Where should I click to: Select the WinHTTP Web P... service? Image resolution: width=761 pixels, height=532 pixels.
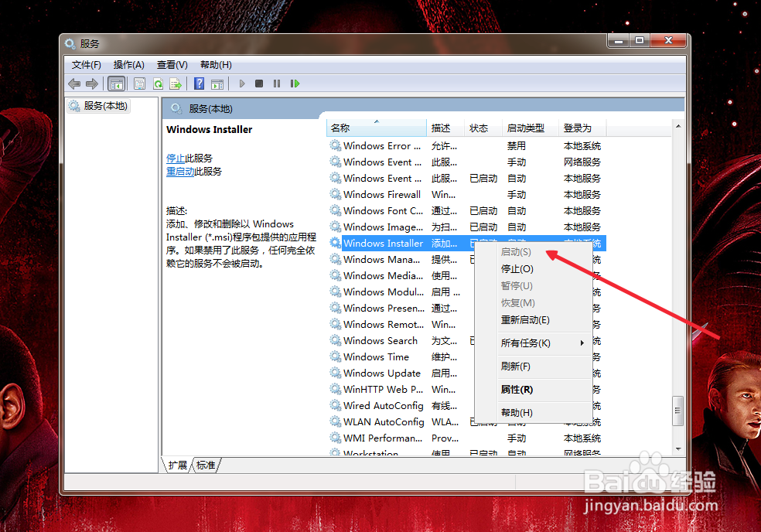coord(384,389)
